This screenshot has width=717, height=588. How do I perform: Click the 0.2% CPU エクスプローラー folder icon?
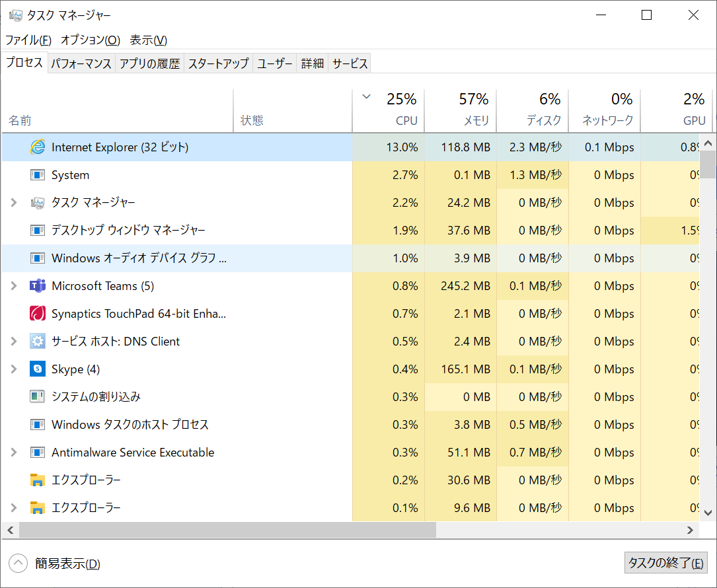point(38,480)
